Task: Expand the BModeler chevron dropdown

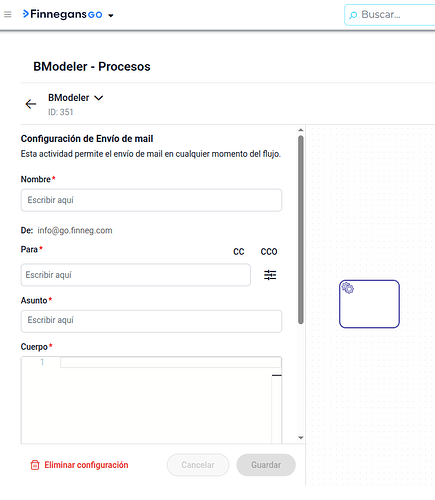Action: pyautogui.click(x=99, y=98)
